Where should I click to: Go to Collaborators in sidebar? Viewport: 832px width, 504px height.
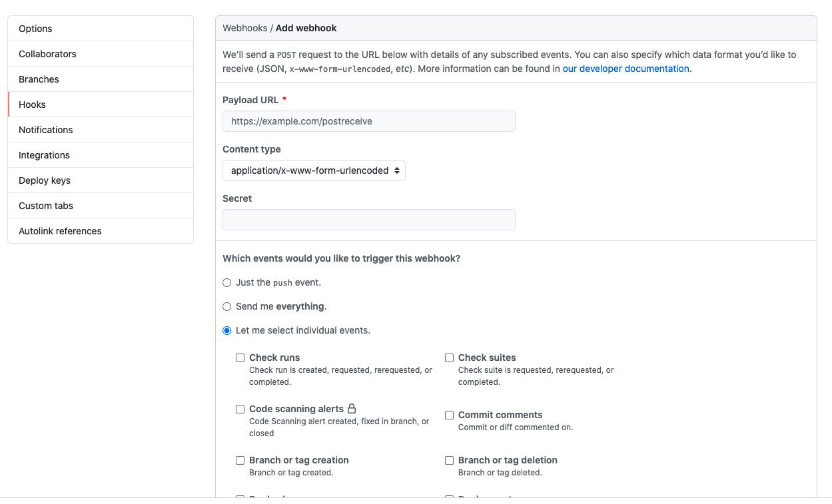(47, 54)
